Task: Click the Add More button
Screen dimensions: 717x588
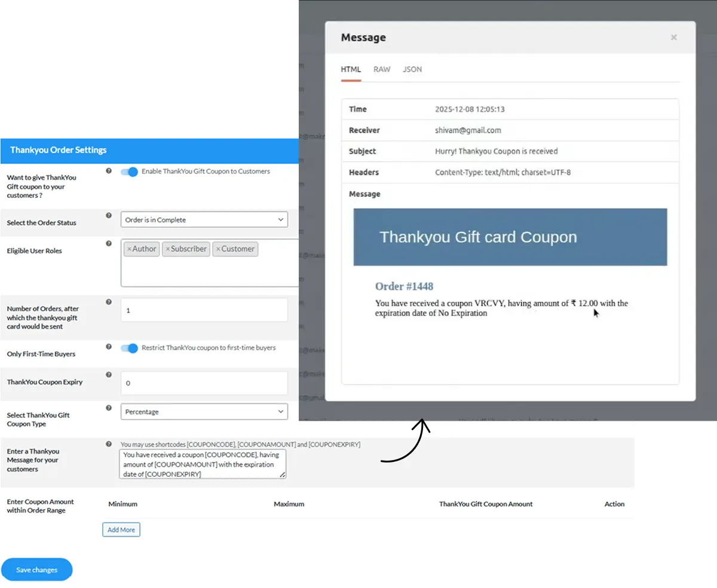Action: click(x=121, y=529)
